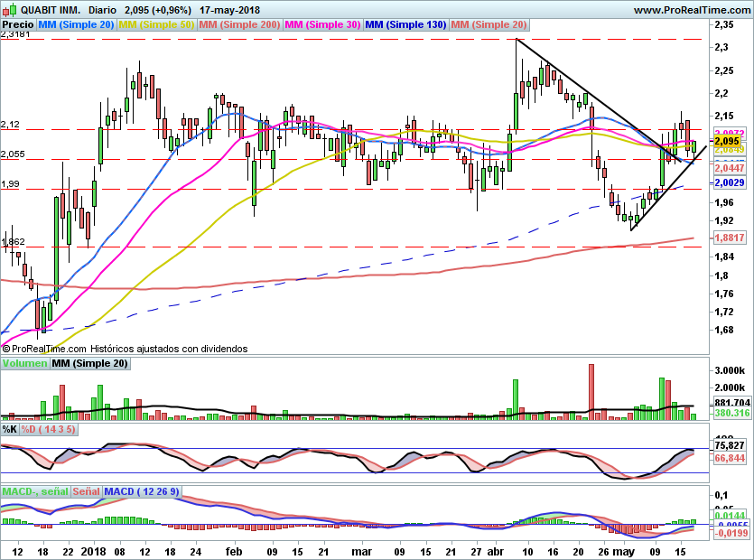Viewport: 754px width, 560px height.
Task: Click the red 1,8817 value tag
Action: 729,238
